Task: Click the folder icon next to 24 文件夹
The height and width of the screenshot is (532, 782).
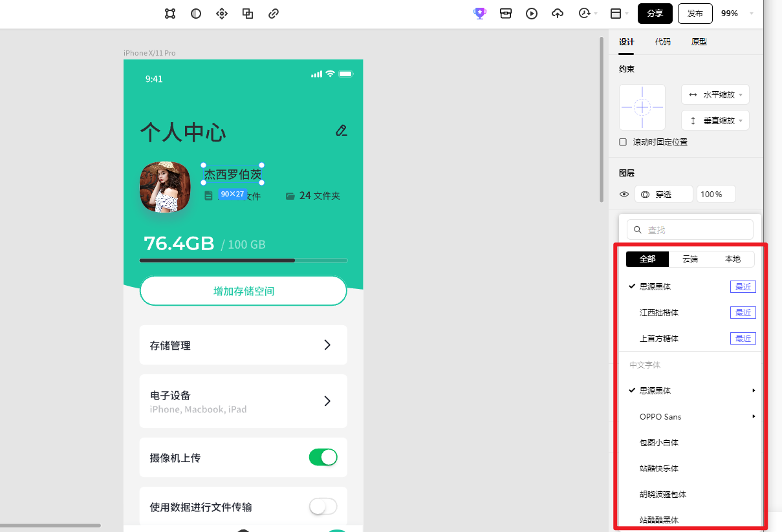Action: 290,196
